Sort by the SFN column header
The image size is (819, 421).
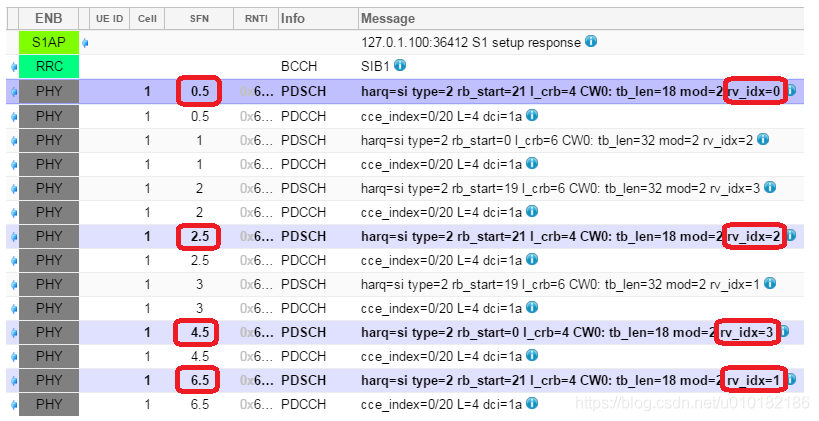pos(199,19)
